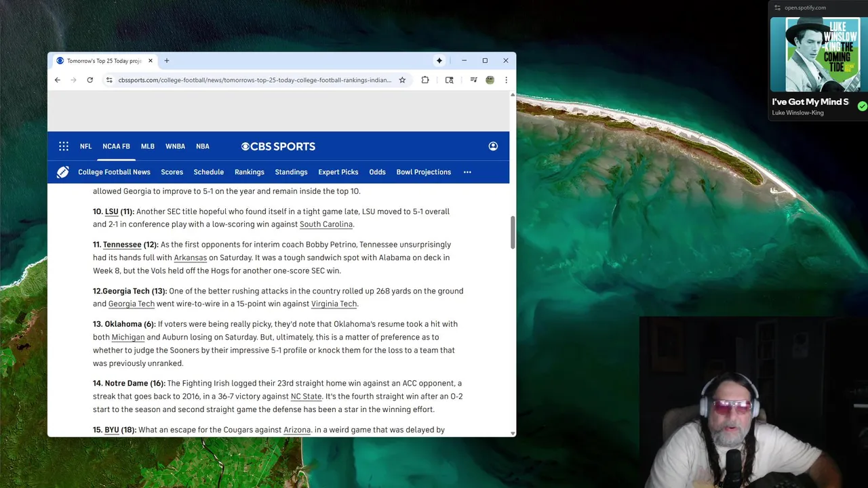Screen dimensions: 868x488
Task: Open Bowl Projections
Action: (x=424, y=172)
